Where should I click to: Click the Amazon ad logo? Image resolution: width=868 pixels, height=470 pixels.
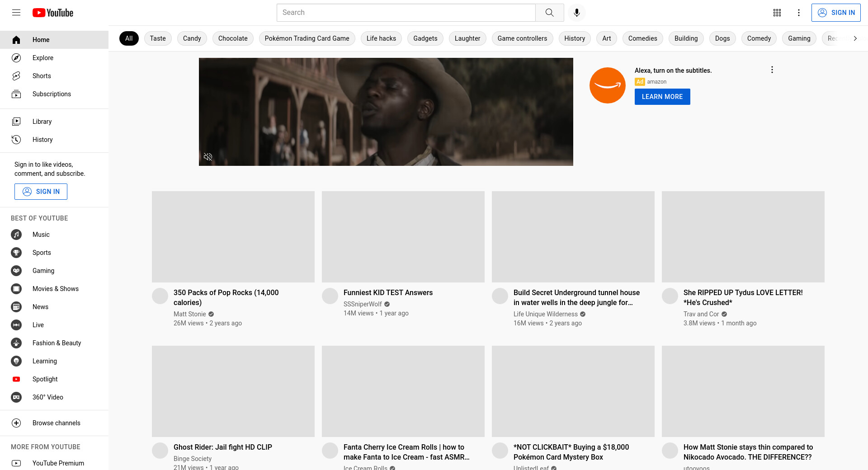click(x=608, y=85)
